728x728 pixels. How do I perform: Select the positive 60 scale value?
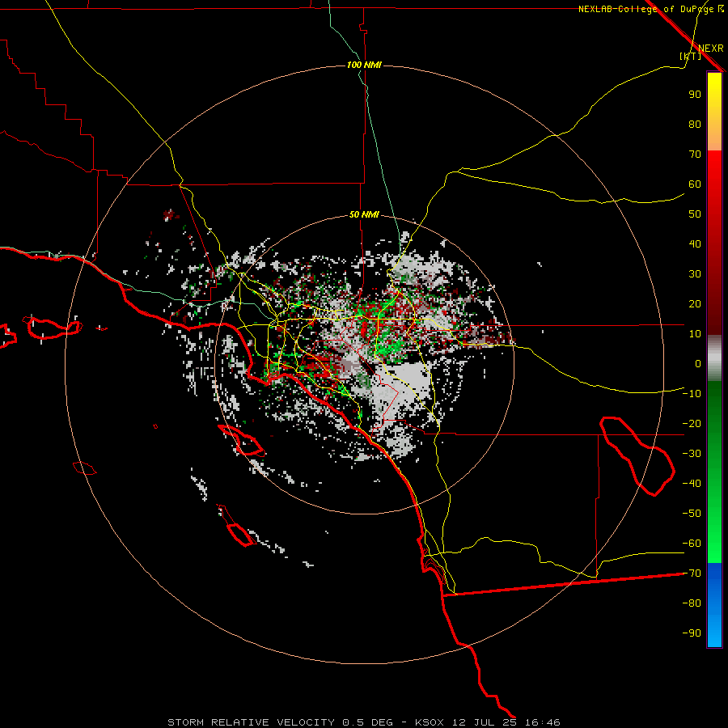click(695, 184)
